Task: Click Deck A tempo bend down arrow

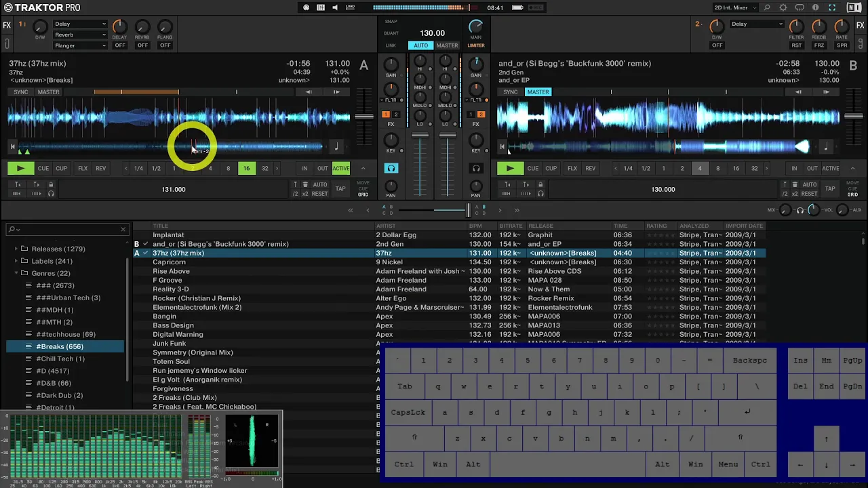Action: tap(309, 91)
